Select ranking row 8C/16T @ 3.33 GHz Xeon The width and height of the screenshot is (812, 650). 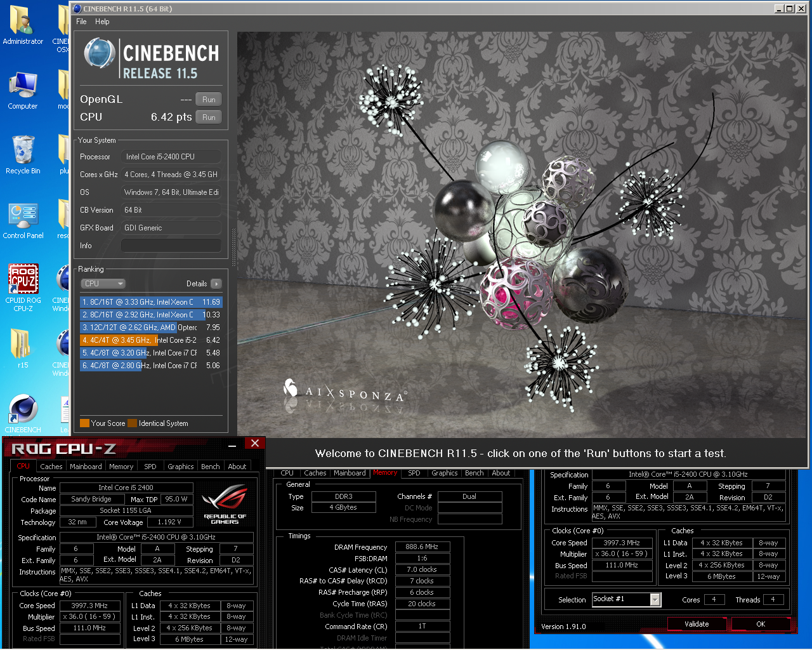click(x=151, y=302)
